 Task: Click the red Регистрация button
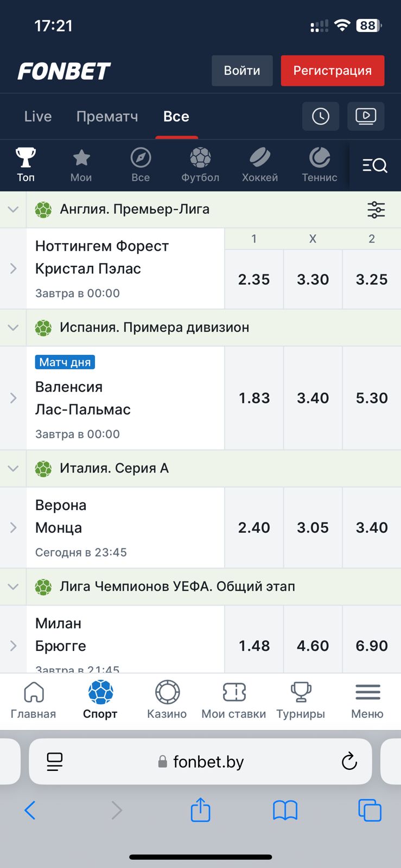333,71
